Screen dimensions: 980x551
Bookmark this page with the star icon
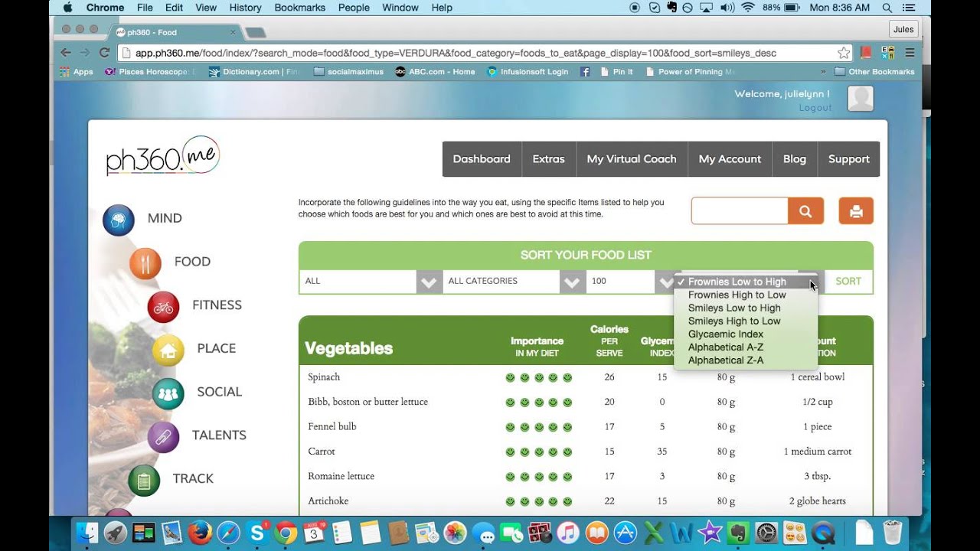click(x=844, y=53)
